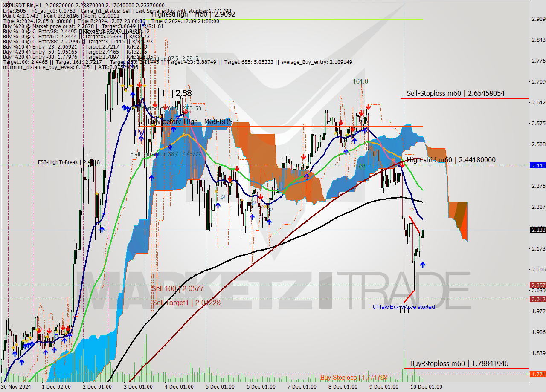
Task: Select the '5 Dec 01:00' time label
Action: (x=220, y=387)
